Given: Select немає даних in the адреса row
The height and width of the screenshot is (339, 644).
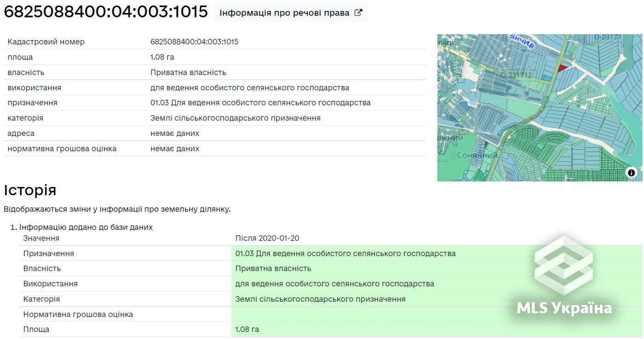Looking at the screenshot, I should tap(175, 133).
